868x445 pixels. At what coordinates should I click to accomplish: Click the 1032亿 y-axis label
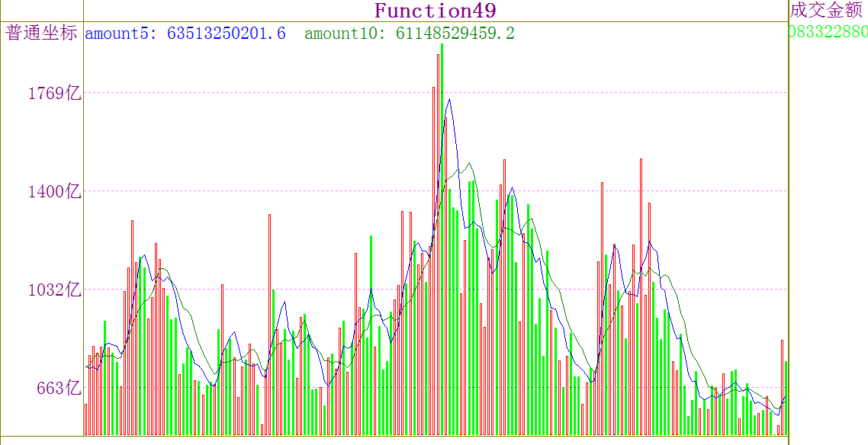pos(54,290)
